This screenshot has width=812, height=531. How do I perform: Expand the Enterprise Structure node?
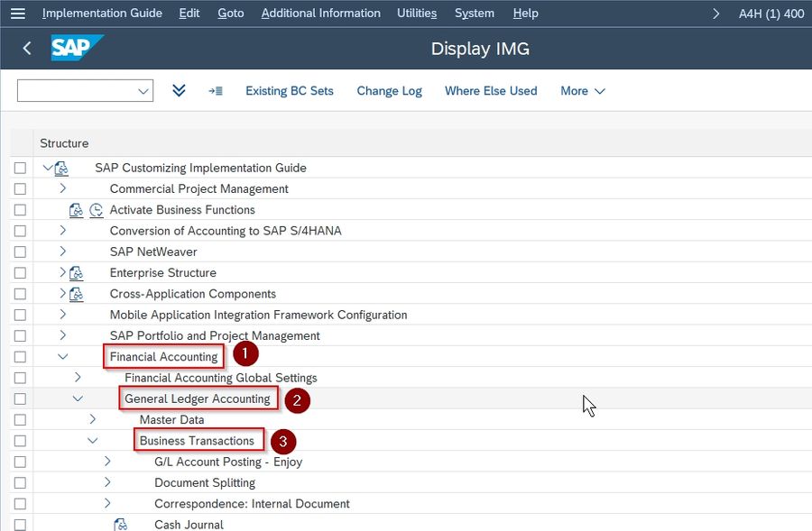pos(62,271)
